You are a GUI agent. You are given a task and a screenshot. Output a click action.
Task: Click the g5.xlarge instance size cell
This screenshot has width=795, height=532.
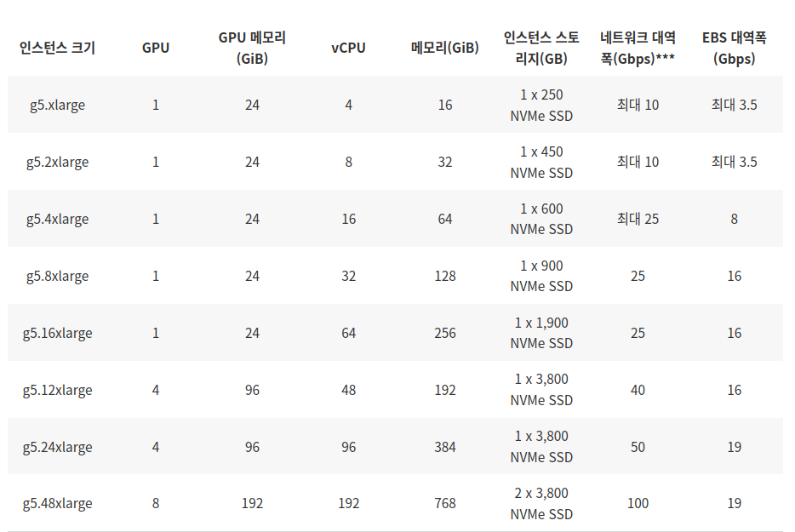pos(57,105)
